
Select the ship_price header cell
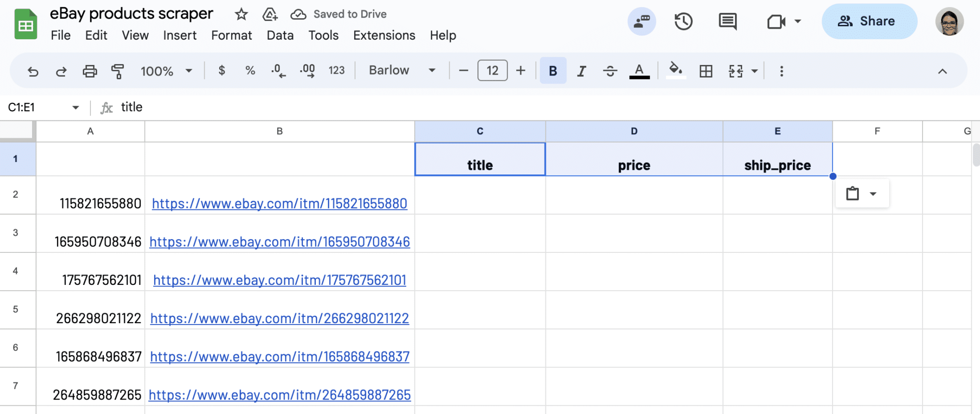(x=778, y=159)
